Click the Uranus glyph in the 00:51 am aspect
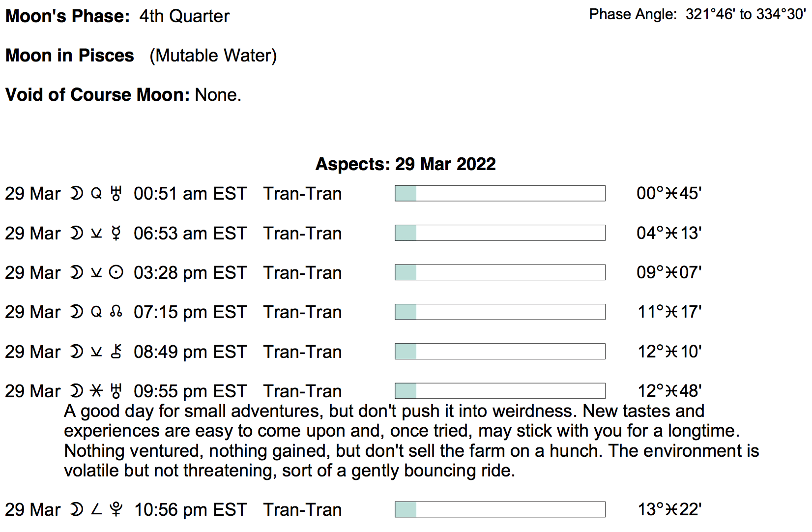The height and width of the screenshot is (532, 812). 116,194
